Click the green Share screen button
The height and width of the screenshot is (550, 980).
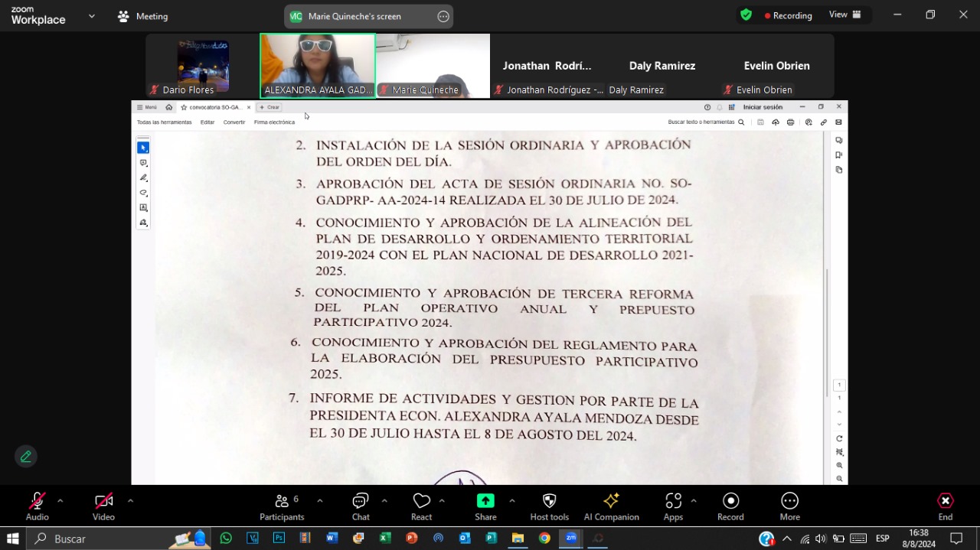(x=485, y=506)
